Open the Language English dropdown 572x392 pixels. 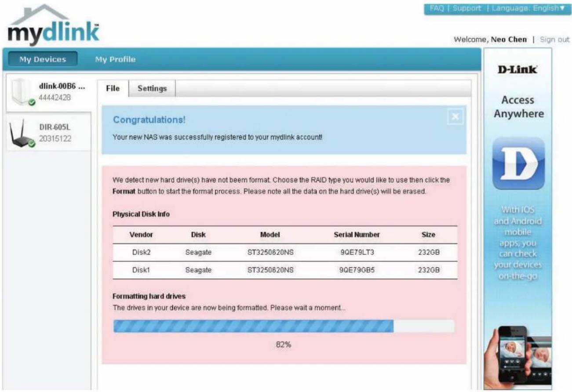coord(529,8)
